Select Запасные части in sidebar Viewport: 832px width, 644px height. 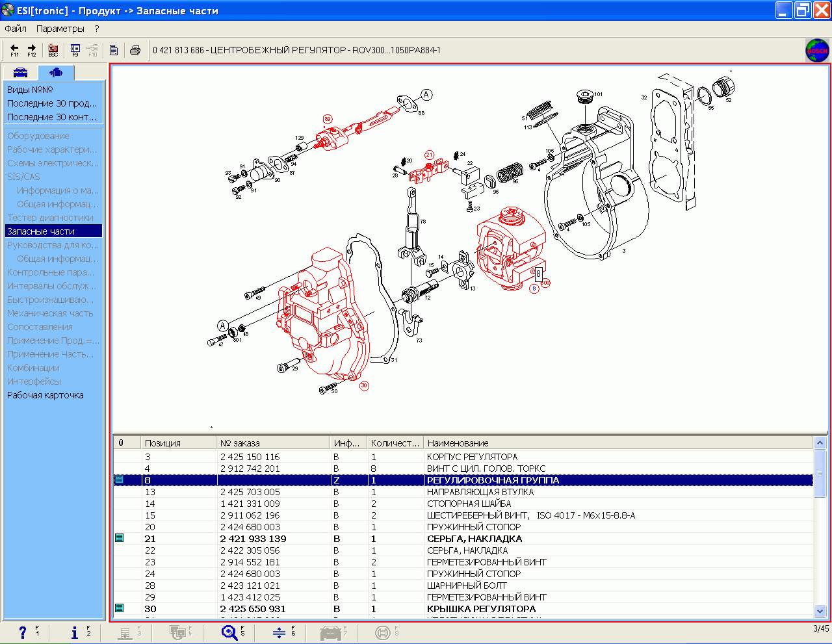[x=53, y=231]
